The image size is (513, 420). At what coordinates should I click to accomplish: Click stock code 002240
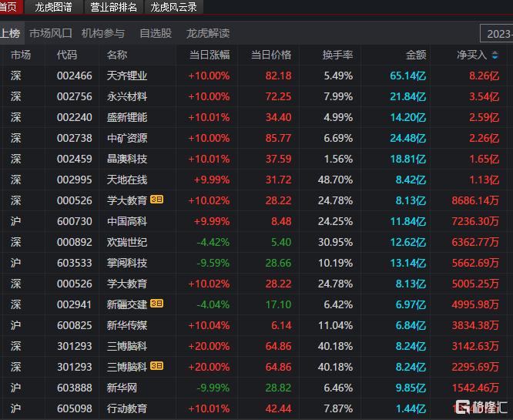74,117
